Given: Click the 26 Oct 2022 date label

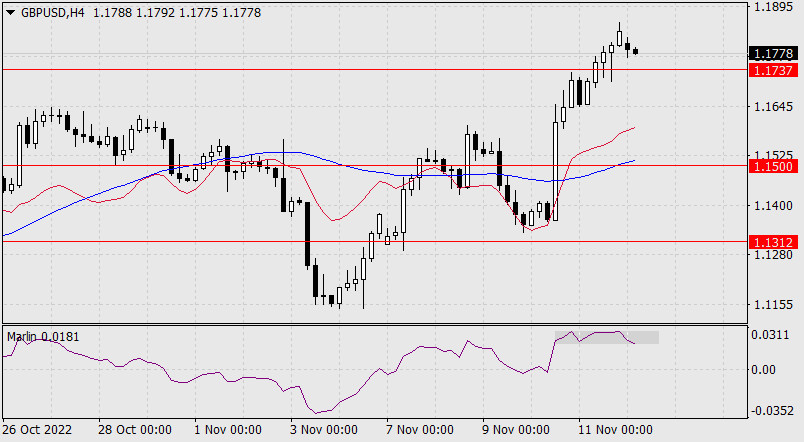Looking at the screenshot, I should tap(38, 430).
